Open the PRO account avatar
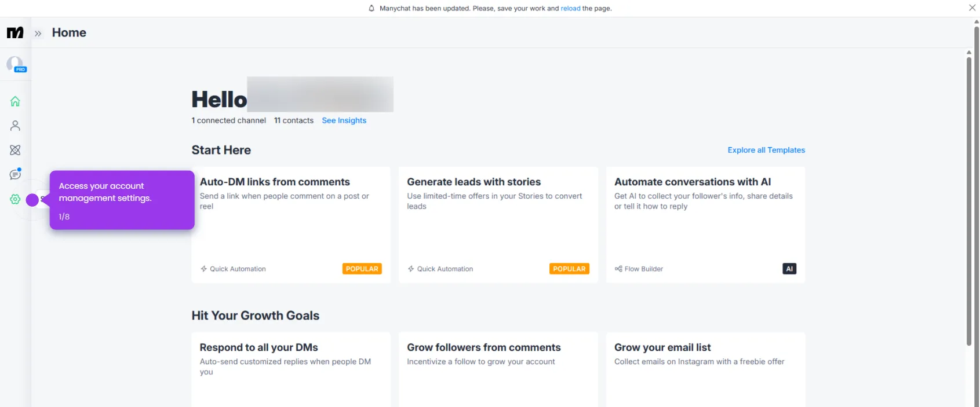980x407 pixels. pyautogui.click(x=16, y=64)
